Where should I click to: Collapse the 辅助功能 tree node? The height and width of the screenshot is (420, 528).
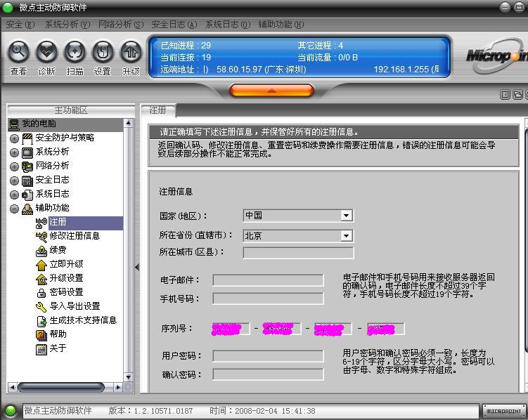[x=14, y=209]
